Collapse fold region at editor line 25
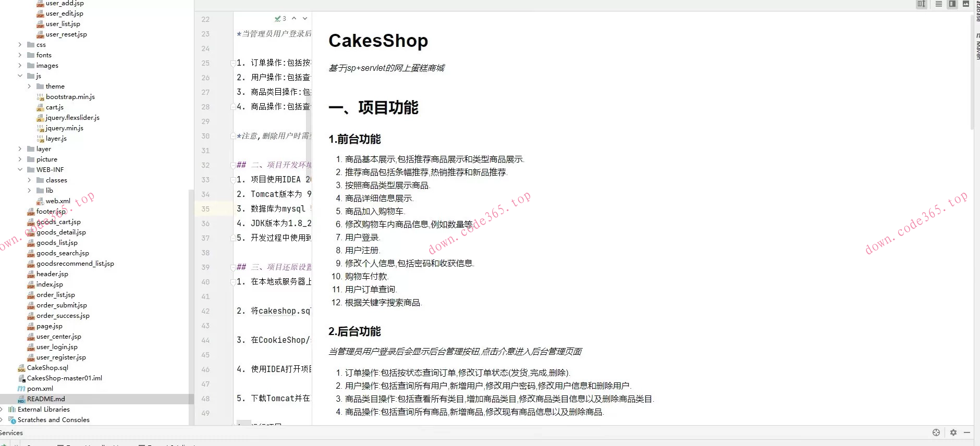Viewport: 980px width, 446px height. point(233,63)
